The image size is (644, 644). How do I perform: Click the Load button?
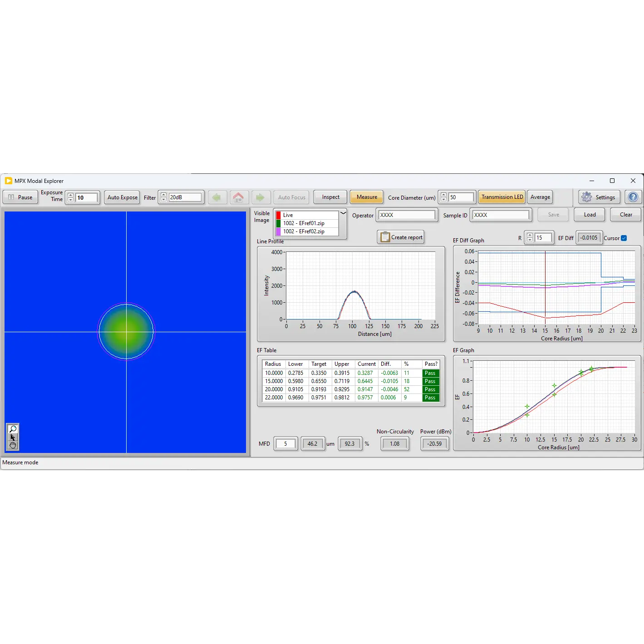point(590,215)
